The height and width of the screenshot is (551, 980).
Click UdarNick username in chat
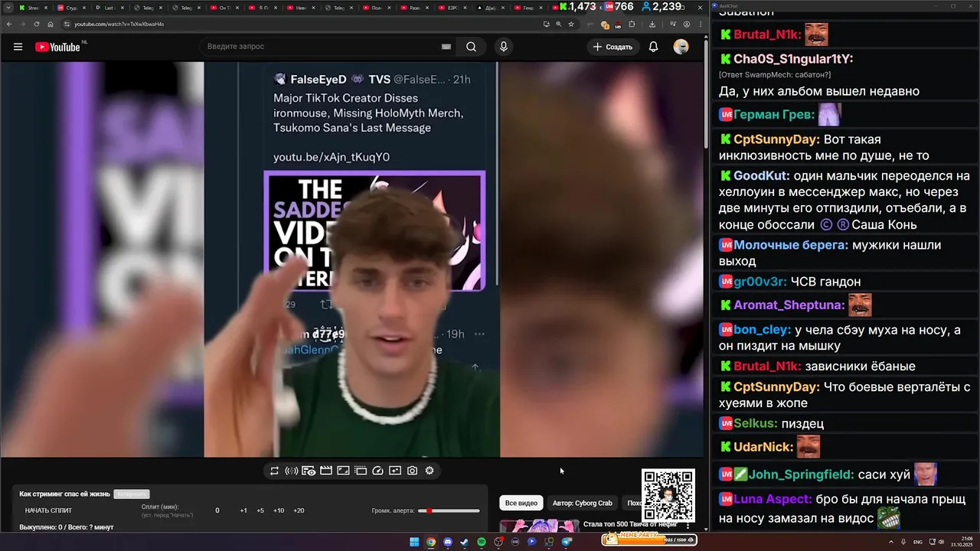[x=763, y=446]
